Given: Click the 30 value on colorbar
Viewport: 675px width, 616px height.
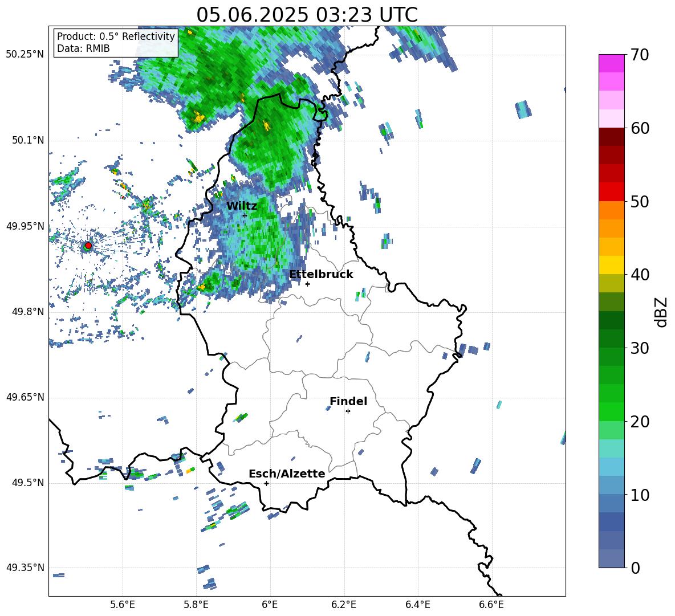Looking at the screenshot, I should click(x=640, y=348).
